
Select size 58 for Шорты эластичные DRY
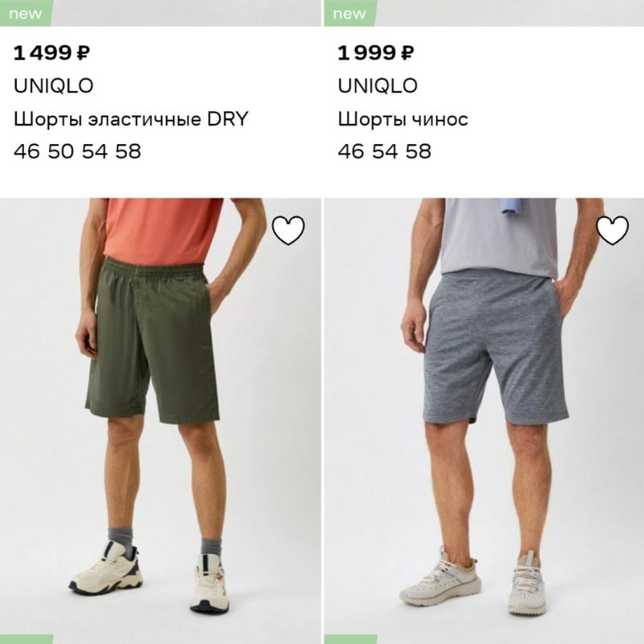127,151
